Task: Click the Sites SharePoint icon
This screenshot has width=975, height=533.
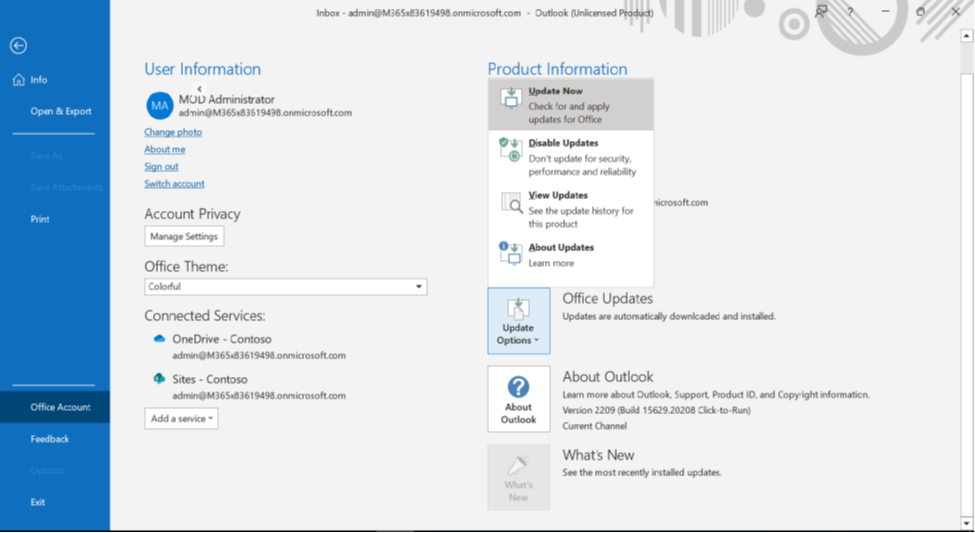Action: point(159,379)
